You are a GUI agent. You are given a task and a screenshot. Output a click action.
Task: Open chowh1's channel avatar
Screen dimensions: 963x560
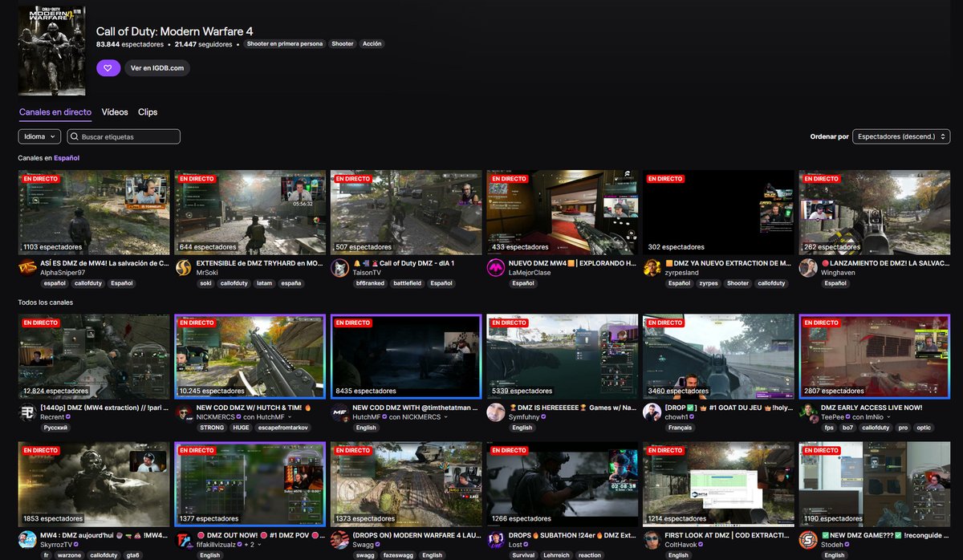click(x=652, y=412)
